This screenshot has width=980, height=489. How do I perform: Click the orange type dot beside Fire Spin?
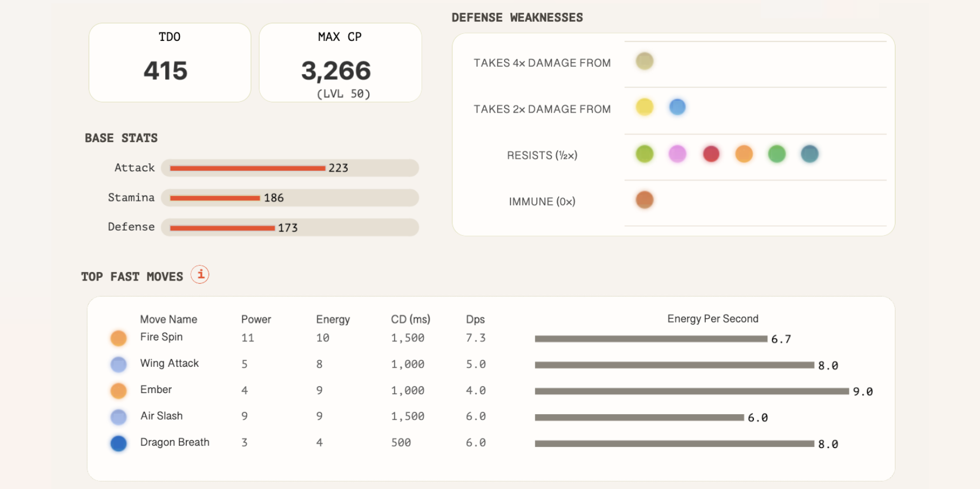tap(118, 338)
